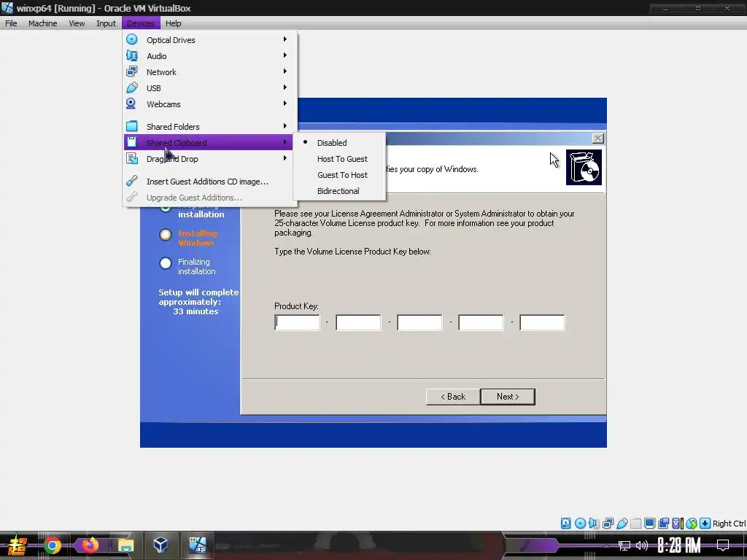
Task: Click the shared folders status bar icon
Action: point(635,524)
